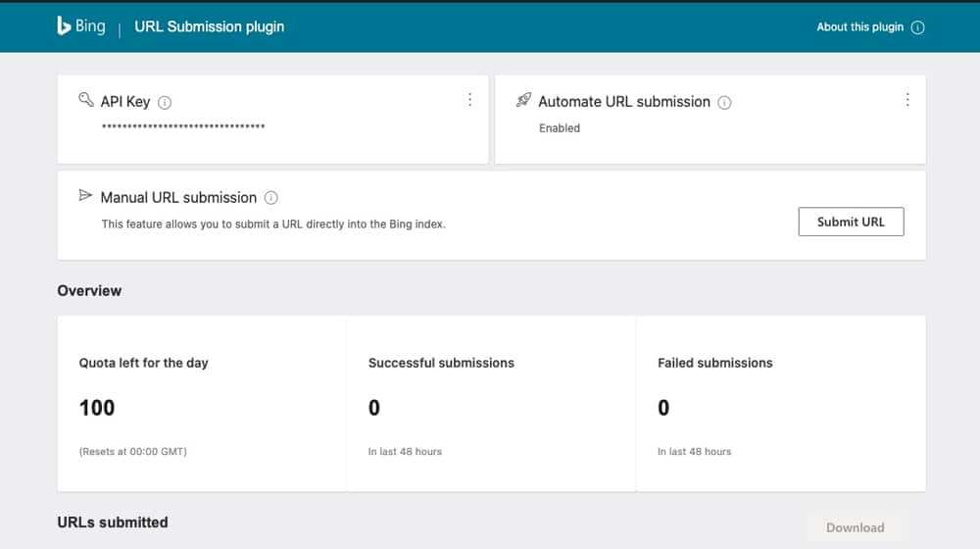Click the Failed submissions label
This screenshot has height=549, width=980.
pyautogui.click(x=715, y=363)
